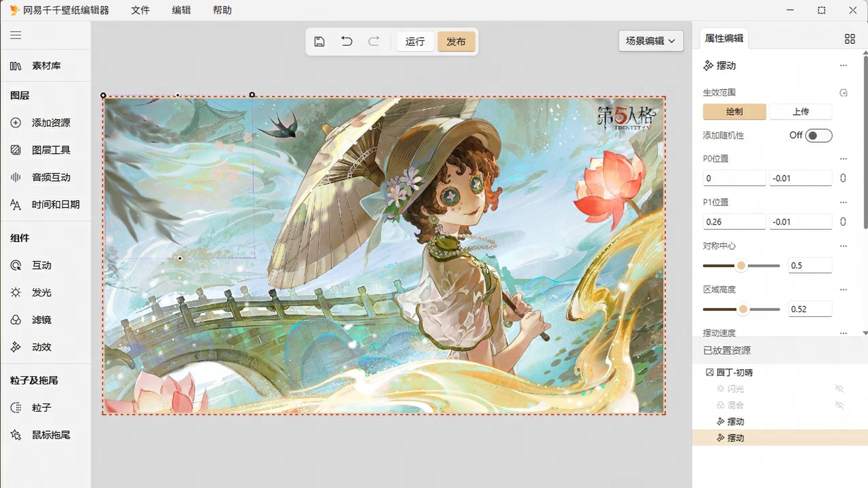Open the 帮助 menu

(222, 10)
